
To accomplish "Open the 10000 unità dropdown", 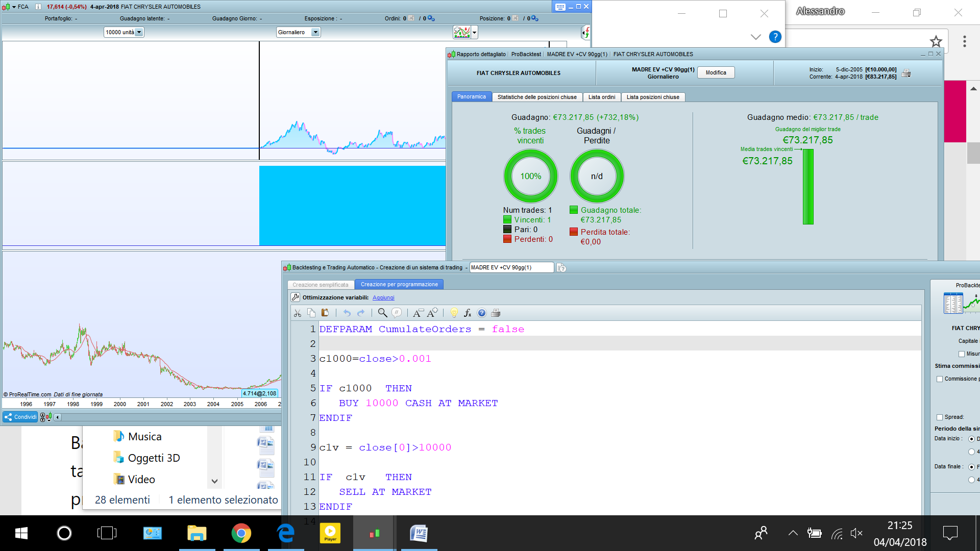I will click(139, 32).
